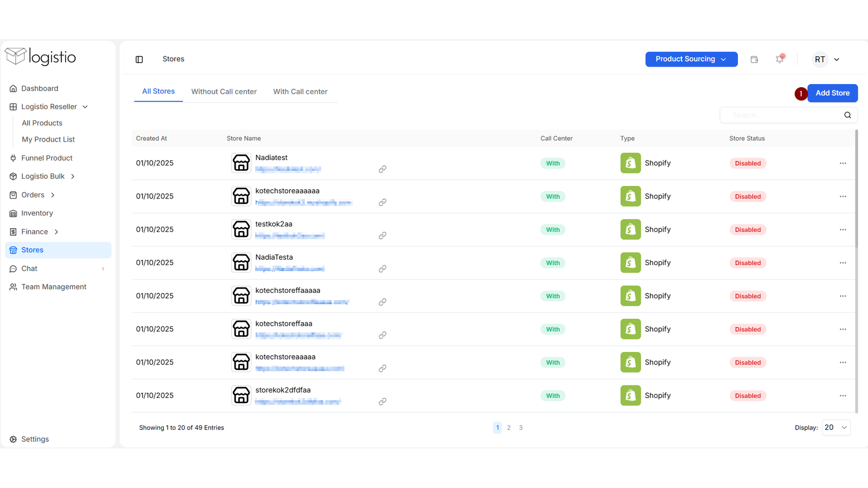Click Call Center column header

coord(557,138)
